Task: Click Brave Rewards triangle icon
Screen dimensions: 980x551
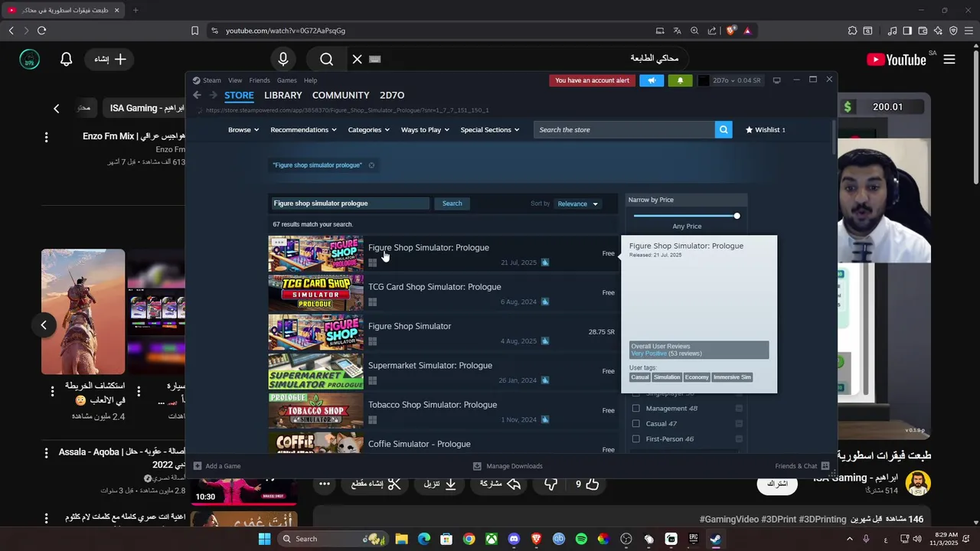Action: 747,31
